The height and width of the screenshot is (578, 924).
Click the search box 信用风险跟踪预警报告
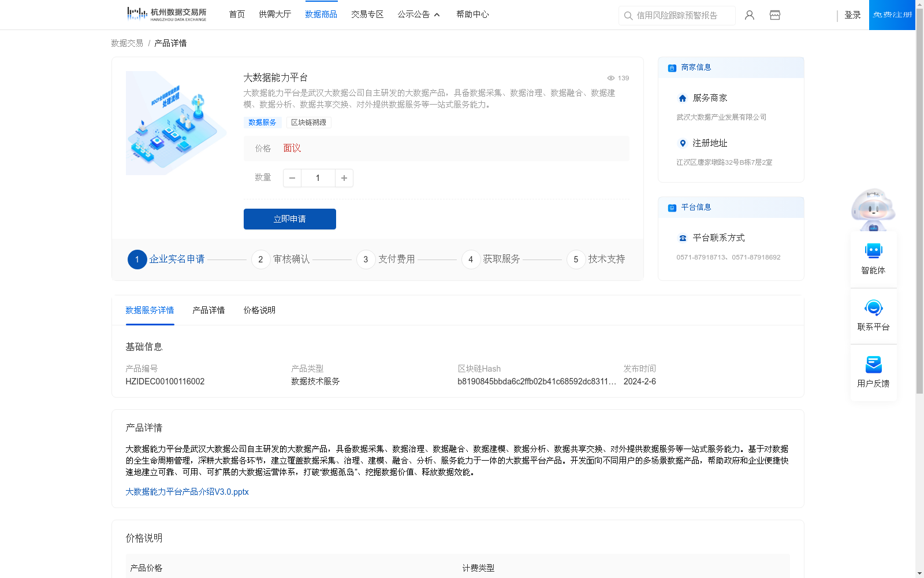click(x=677, y=16)
